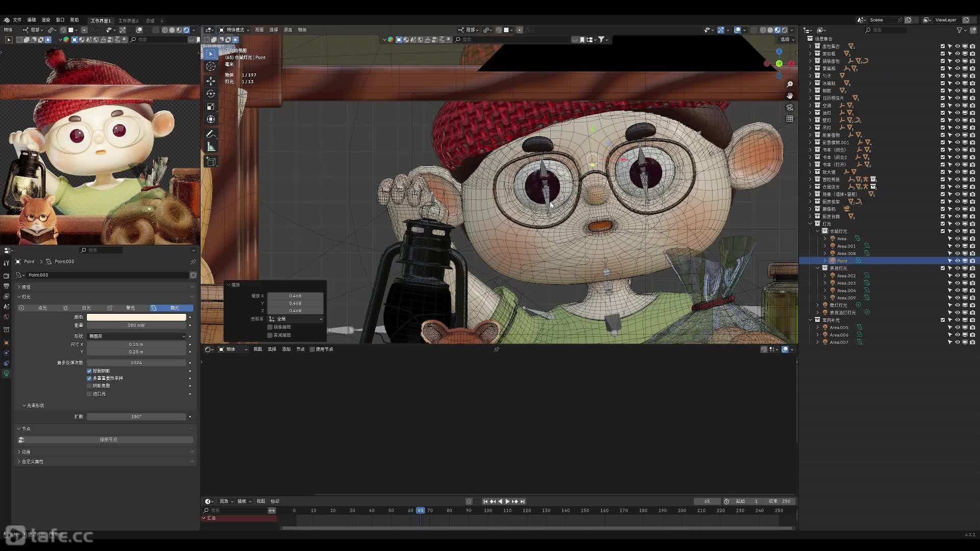Hide Area.001 light via eye icon

tap(958, 246)
